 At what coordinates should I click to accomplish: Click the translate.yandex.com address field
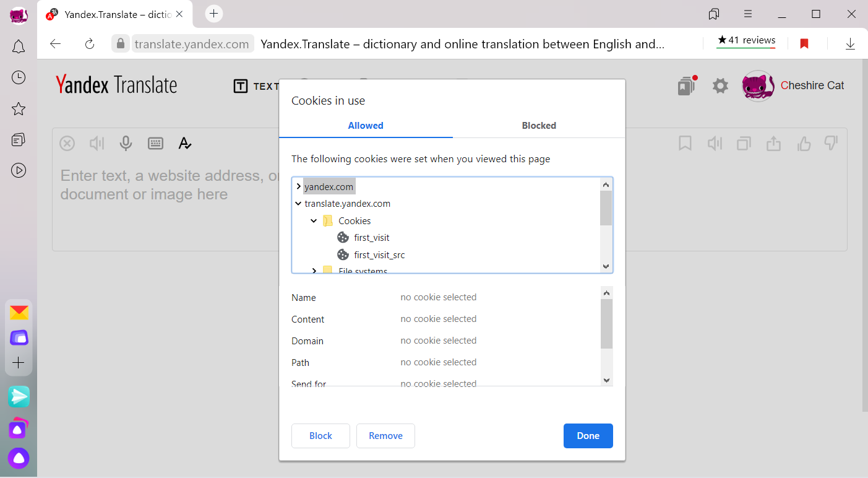(192, 44)
